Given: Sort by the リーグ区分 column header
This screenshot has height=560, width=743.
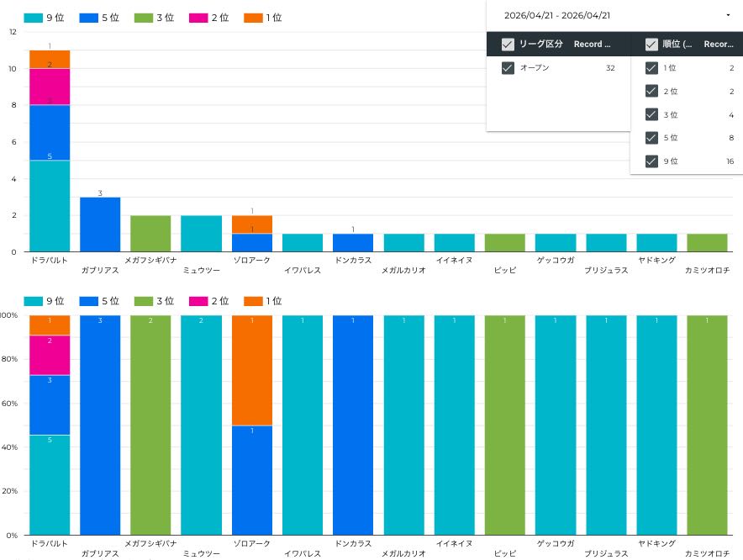Looking at the screenshot, I should (541, 45).
